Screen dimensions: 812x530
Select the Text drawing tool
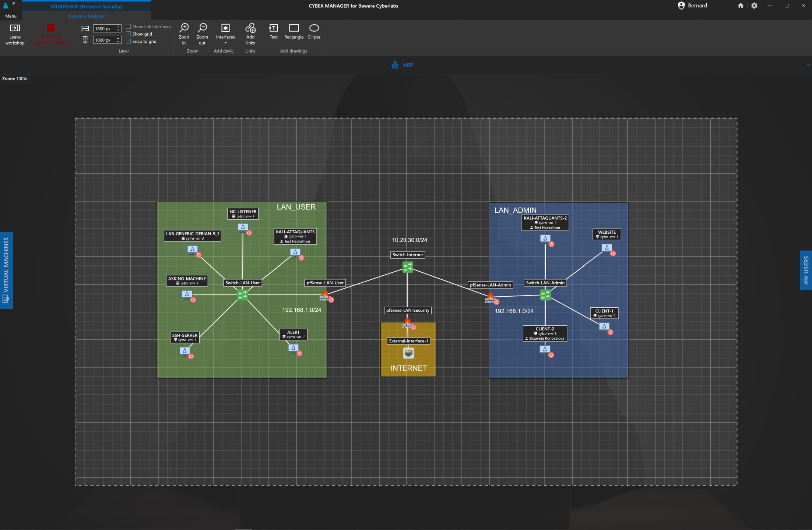click(274, 28)
